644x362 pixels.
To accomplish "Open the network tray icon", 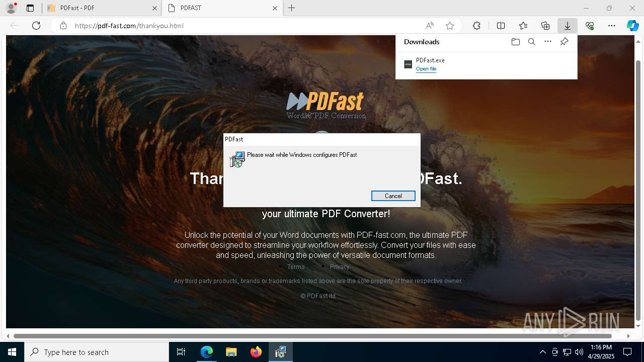I will coord(567,352).
